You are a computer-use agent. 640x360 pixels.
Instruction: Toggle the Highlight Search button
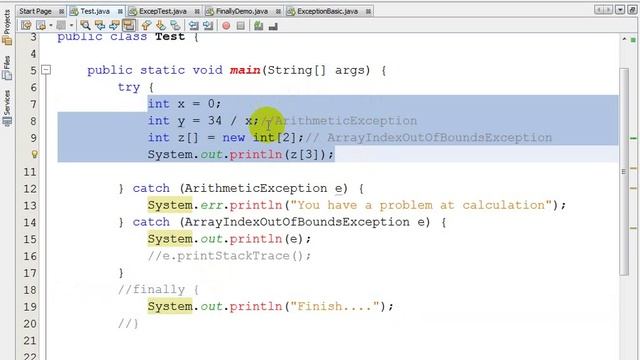(x=129, y=26)
